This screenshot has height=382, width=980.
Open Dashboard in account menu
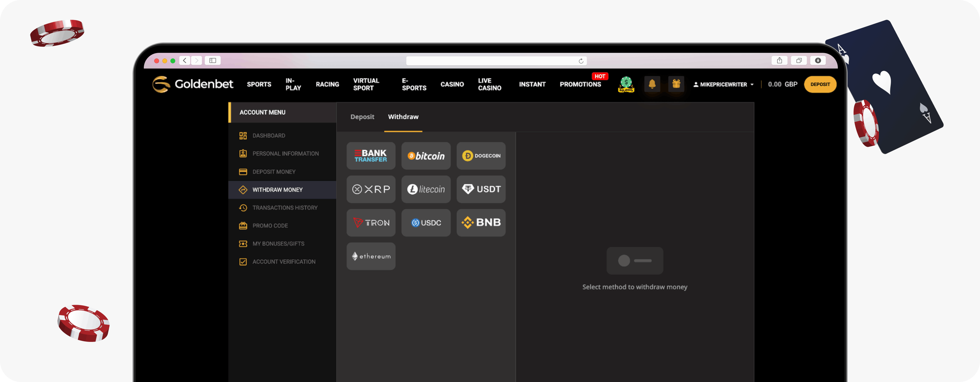point(282,136)
